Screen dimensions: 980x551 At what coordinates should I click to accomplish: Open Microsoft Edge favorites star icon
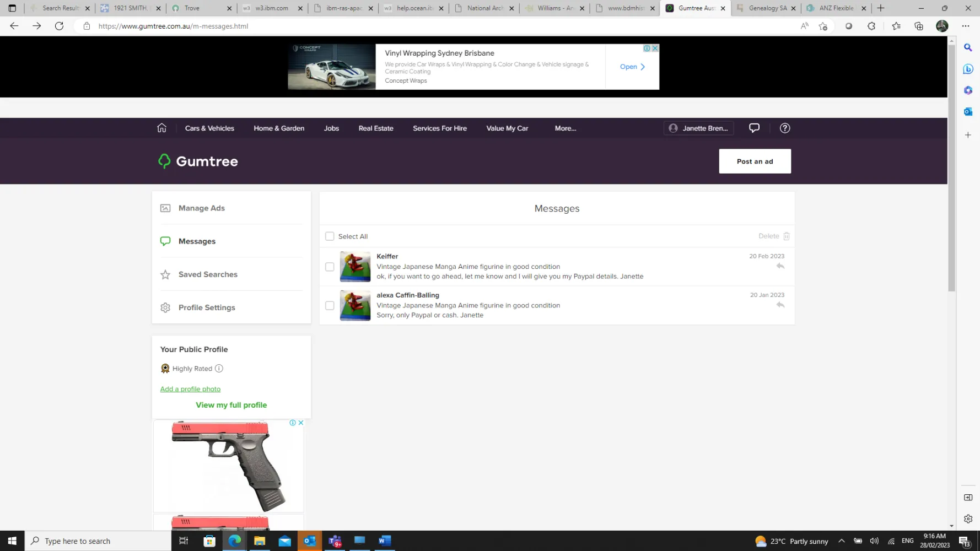896,26
